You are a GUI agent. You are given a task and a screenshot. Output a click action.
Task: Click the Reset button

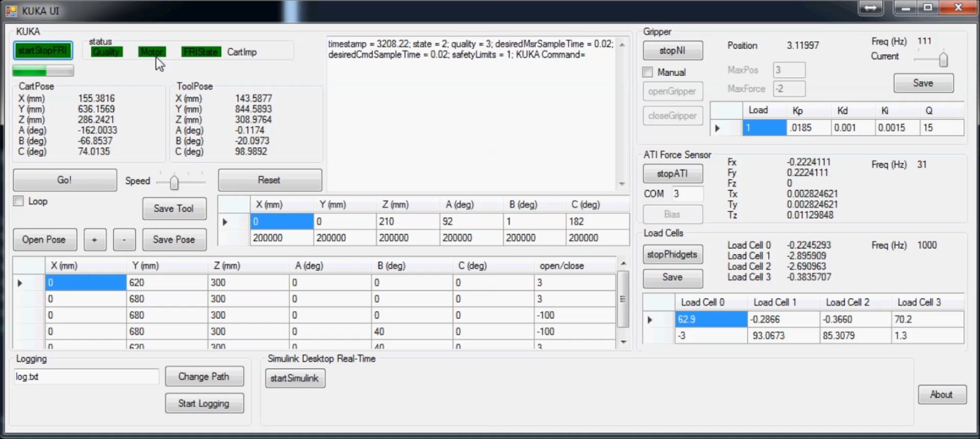tap(269, 180)
